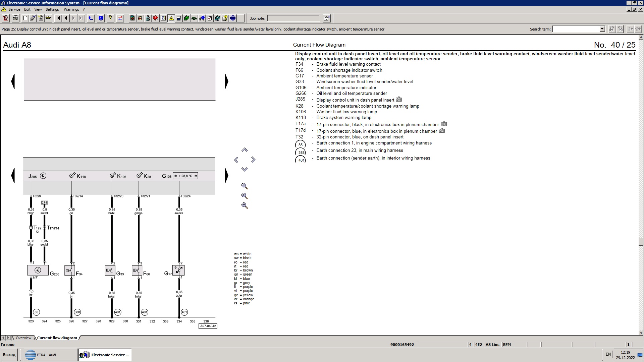Image resolution: width=644 pixels, height=362 pixels.
Task: Click the previous page arrow in toolbar
Action: 66,18
